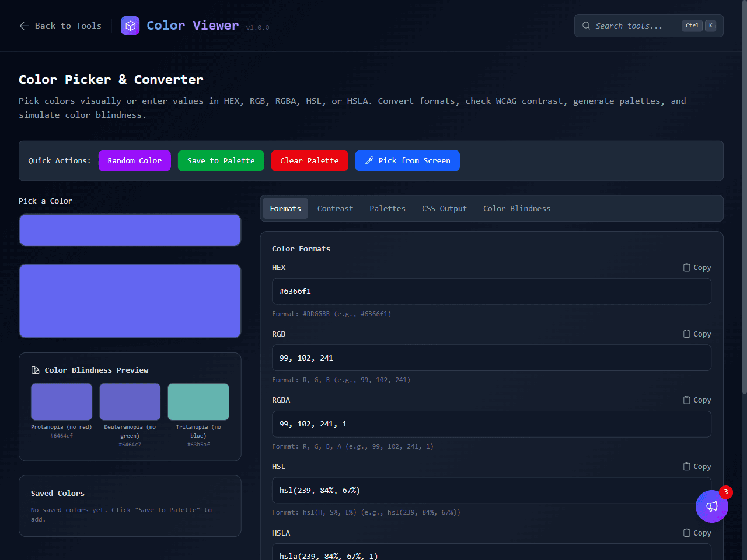Click the clipboard icon next to RGBA Copy
The image size is (747, 560).
[686, 400]
